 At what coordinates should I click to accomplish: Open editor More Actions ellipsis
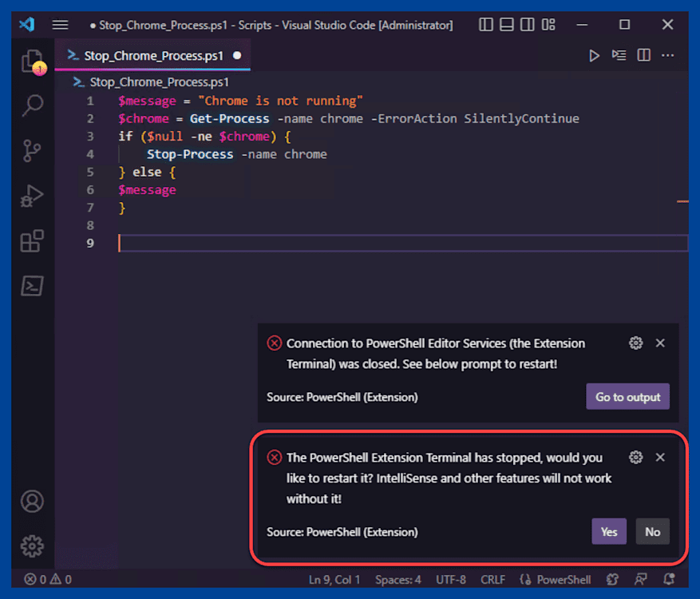(x=668, y=55)
